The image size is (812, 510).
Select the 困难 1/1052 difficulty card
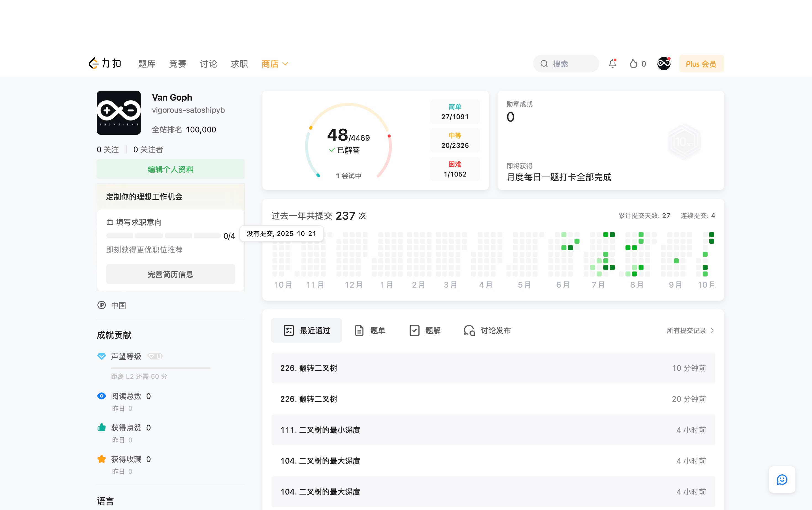(455, 169)
